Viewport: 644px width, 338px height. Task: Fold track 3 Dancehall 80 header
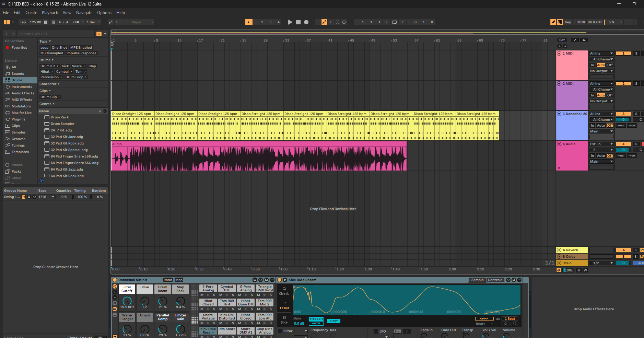click(x=559, y=114)
